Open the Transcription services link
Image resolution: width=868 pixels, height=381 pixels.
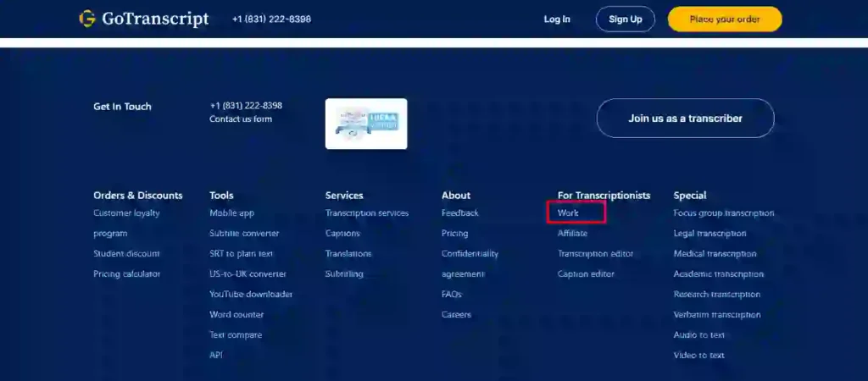[x=367, y=213]
